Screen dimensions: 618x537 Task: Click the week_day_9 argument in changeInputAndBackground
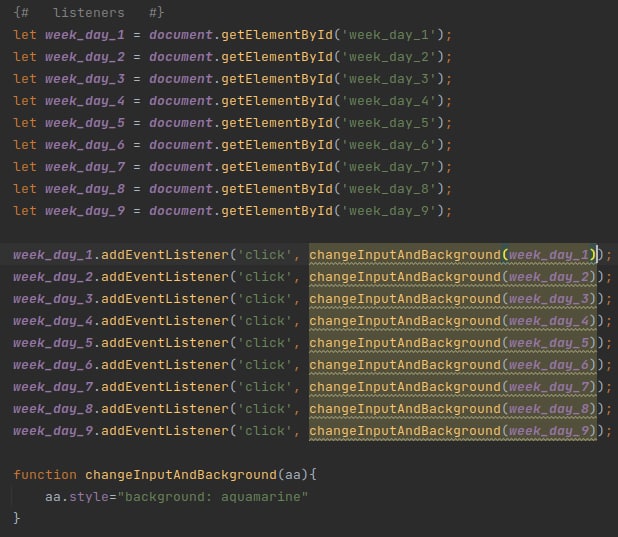point(549,431)
